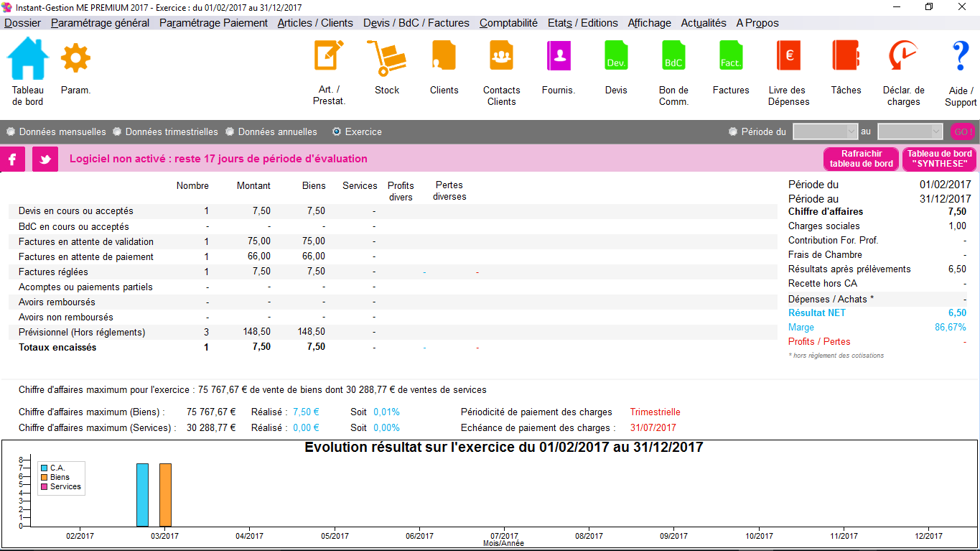980x551 pixels.
Task: Select Données trimestrielles radio button
Action: (x=117, y=132)
